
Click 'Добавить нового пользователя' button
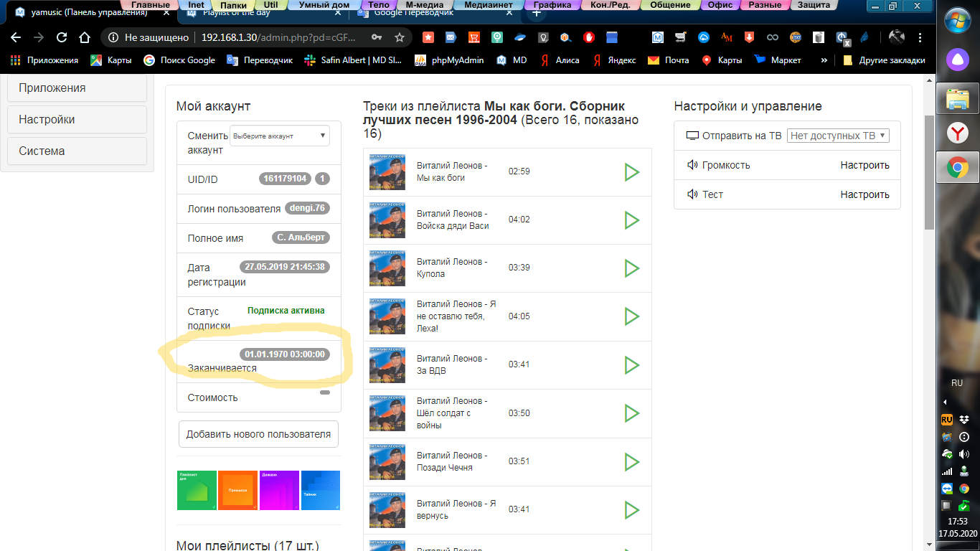coord(258,434)
